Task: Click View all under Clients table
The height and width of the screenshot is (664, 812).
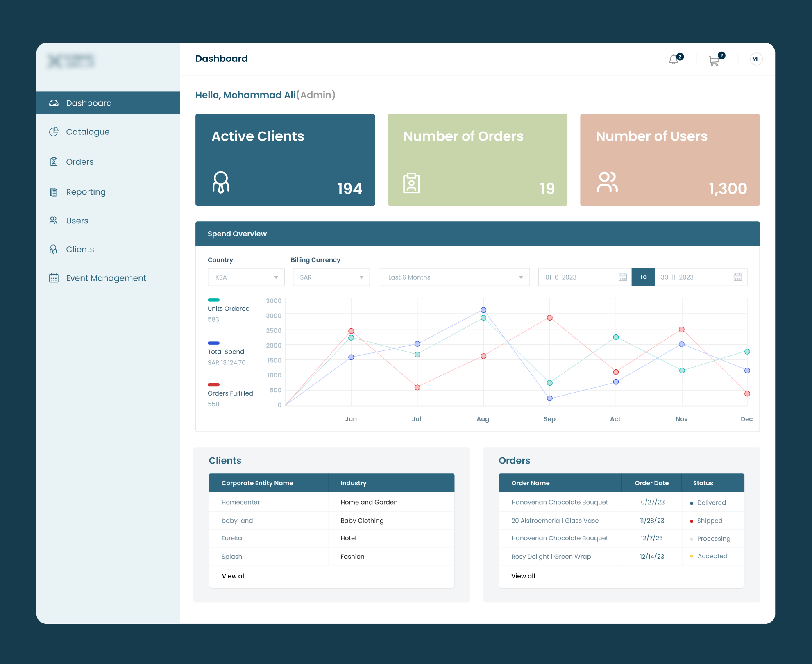Action: tap(234, 576)
